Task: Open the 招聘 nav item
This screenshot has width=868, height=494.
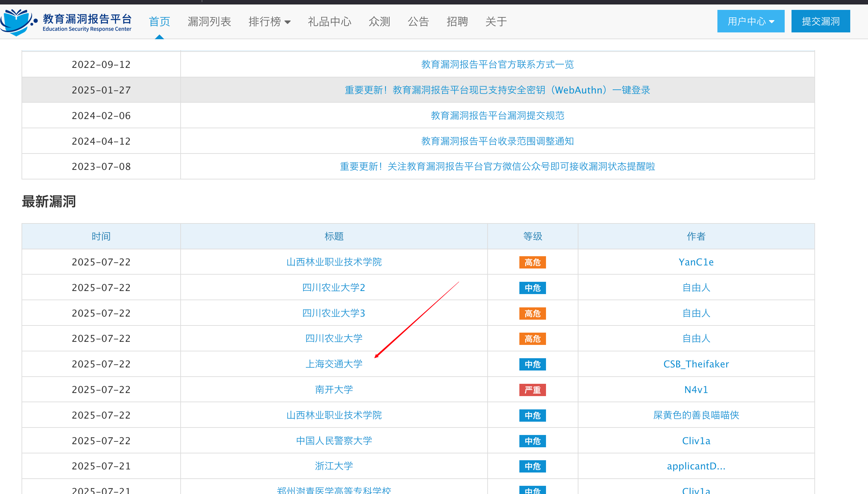Action: 457,22
